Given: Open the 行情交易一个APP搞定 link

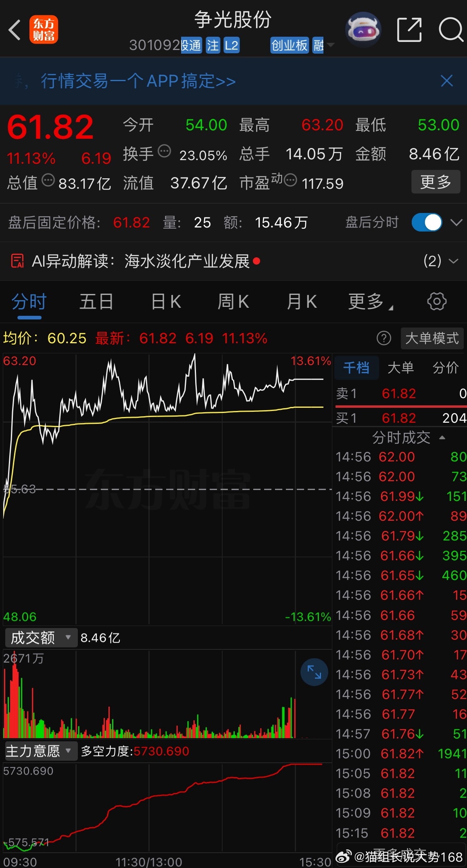Looking at the screenshot, I should [x=138, y=81].
